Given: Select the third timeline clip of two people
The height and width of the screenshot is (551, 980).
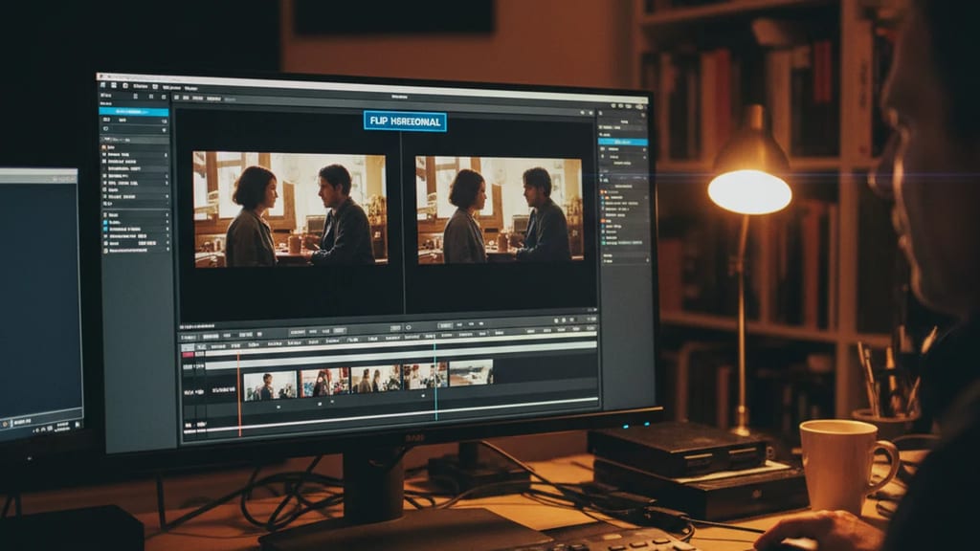Looking at the screenshot, I should [375, 378].
